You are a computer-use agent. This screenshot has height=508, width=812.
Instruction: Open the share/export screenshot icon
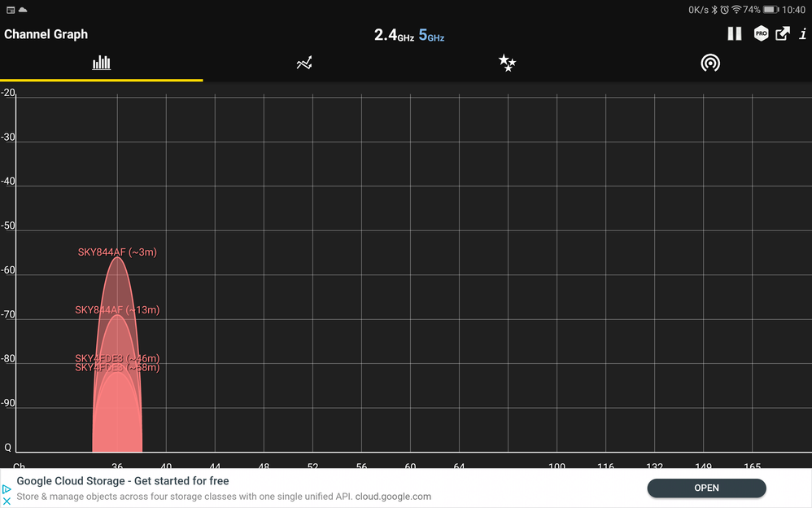782,33
